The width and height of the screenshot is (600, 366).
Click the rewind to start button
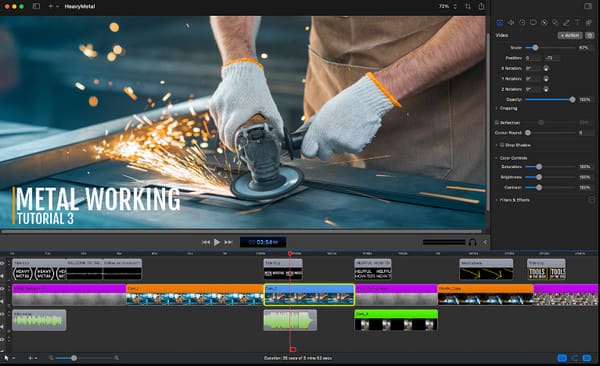[x=206, y=242]
